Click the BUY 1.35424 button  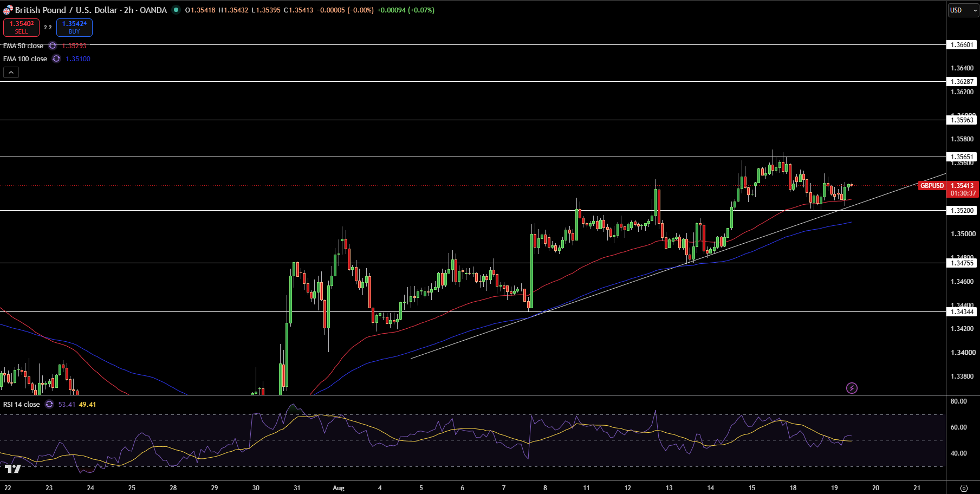pyautogui.click(x=74, y=27)
